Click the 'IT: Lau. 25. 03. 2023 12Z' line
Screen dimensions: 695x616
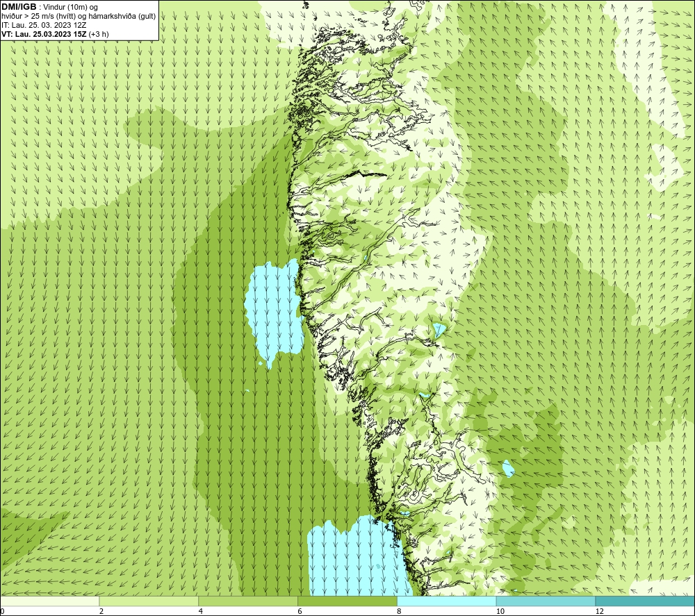tap(44, 25)
